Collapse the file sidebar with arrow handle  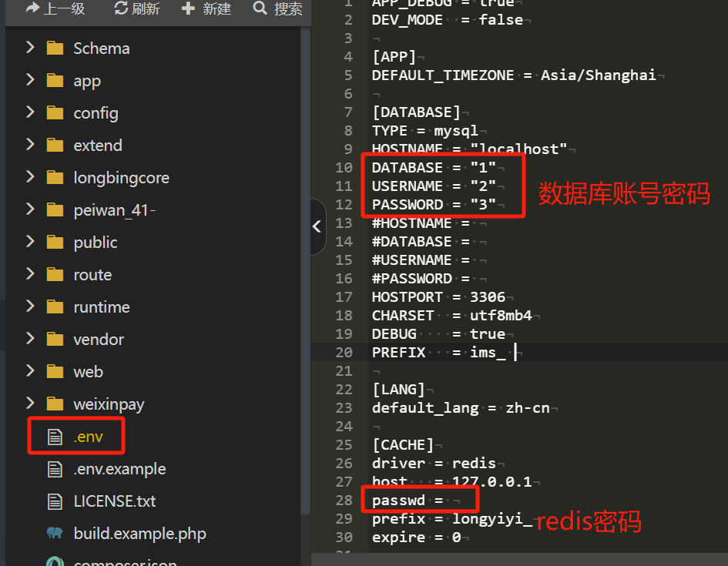pyautogui.click(x=317, y=226)
